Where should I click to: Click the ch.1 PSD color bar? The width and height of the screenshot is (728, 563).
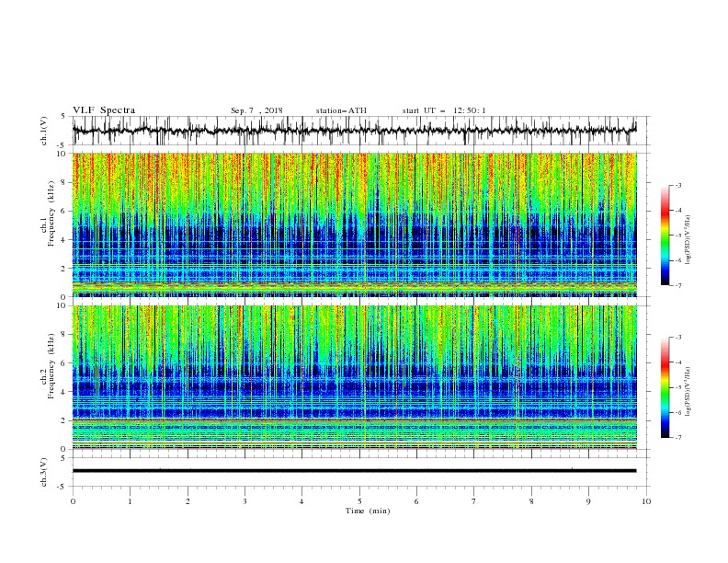click(x=665, y=236)
